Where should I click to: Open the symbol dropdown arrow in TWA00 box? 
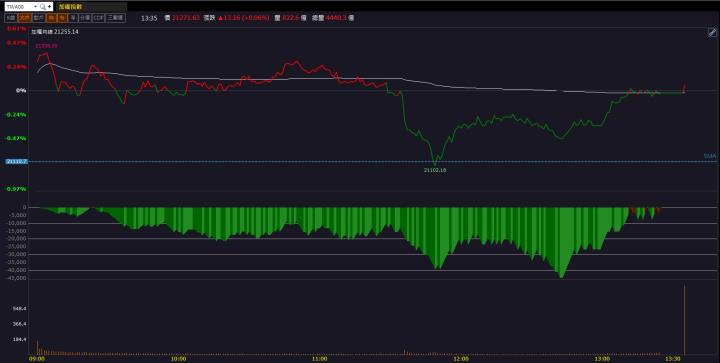click(x=36, y=7)
